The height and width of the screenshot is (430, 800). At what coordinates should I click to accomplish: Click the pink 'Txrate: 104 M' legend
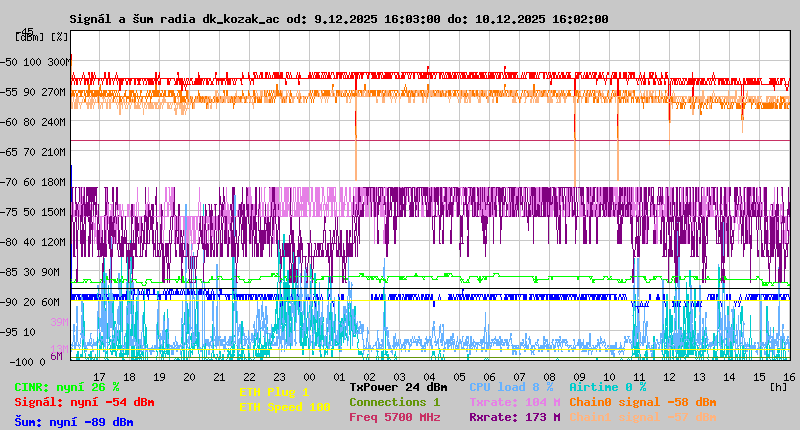(514, 402)
